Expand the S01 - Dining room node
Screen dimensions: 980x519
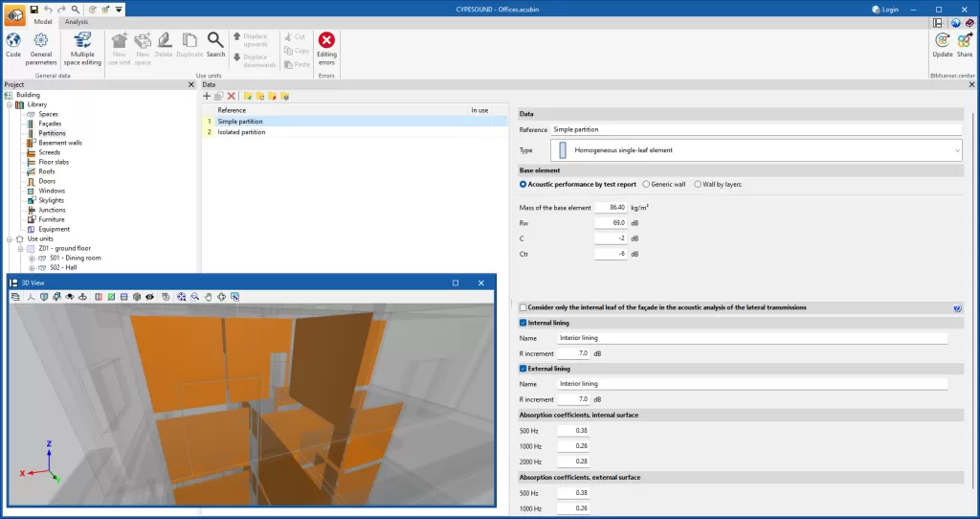pos(32,258)
